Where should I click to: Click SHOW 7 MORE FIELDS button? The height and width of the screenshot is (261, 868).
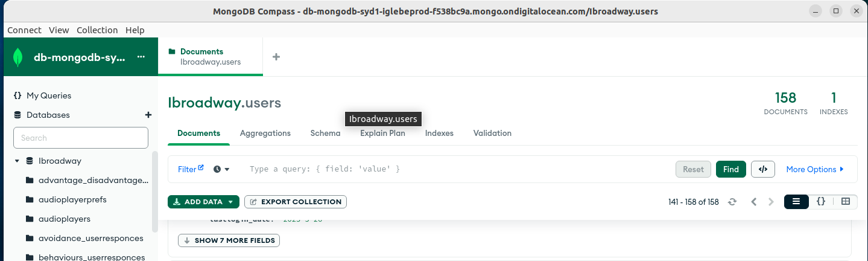pyautogui.click(x=229, y=240)
